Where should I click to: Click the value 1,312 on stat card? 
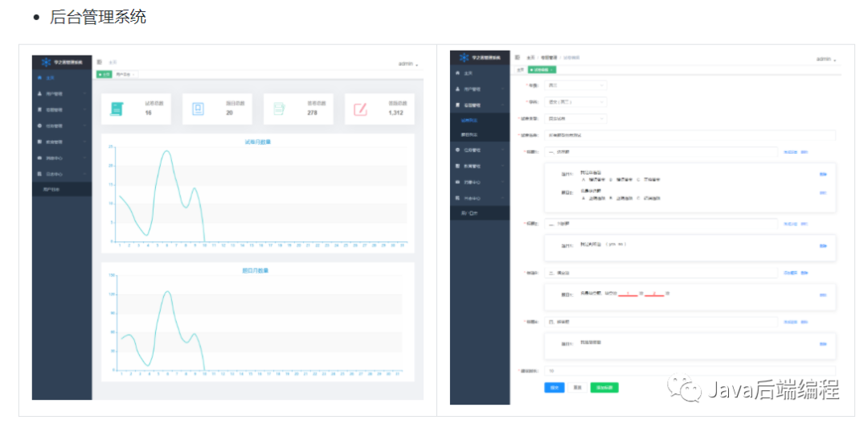pos(395,113)
